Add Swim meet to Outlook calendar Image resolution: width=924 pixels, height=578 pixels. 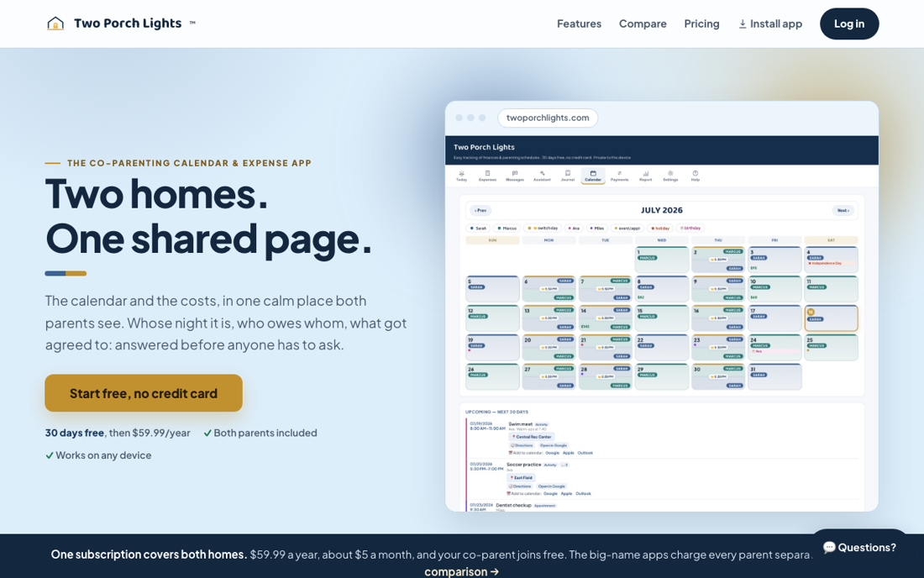pos(585,453)
